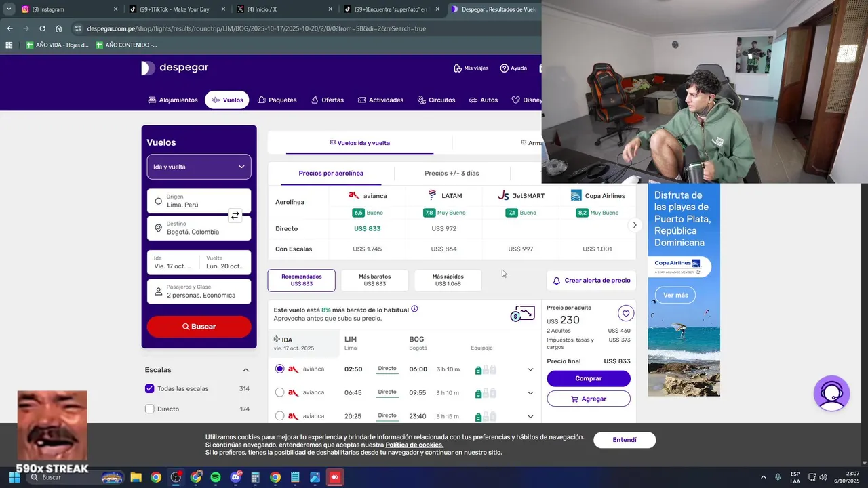This screenshot has width=868, height=488.
Task: Open the support chat headset icon
Action: [x=831, y=393]
